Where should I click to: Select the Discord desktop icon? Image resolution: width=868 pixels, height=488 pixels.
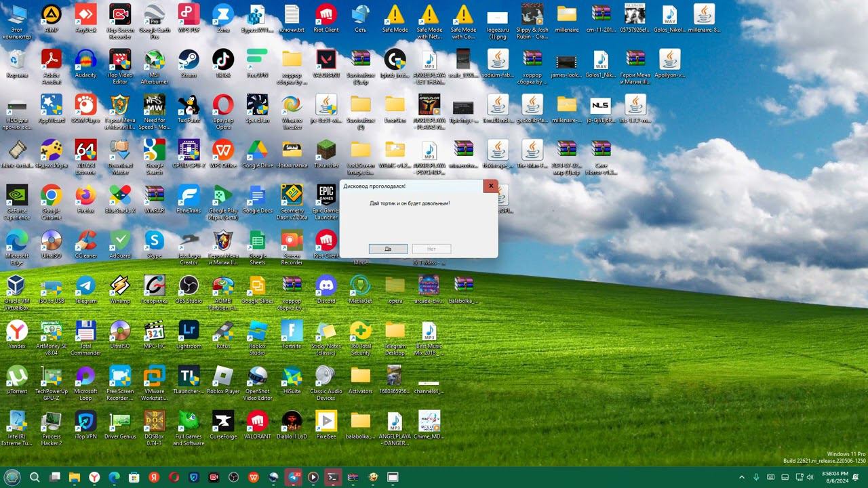pyautogui.click(x=326, y=289)
